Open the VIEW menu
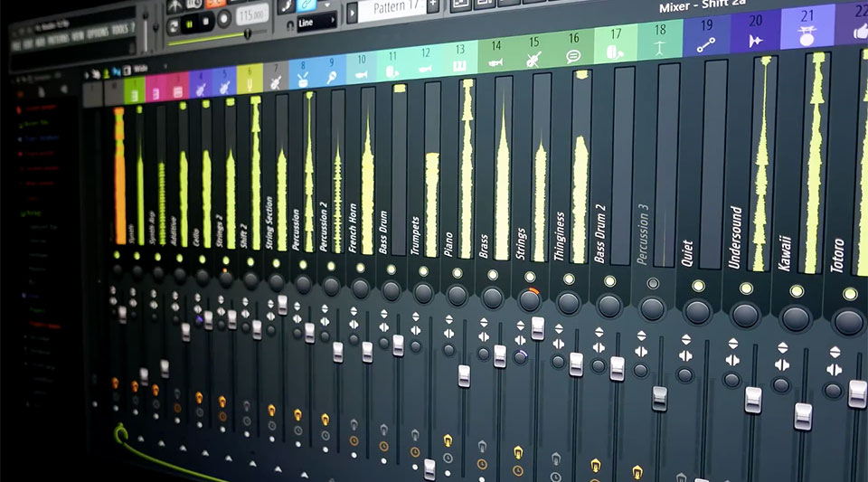This screenshot has height=482, width=868. pyautogui.click(x=78, y=36)
